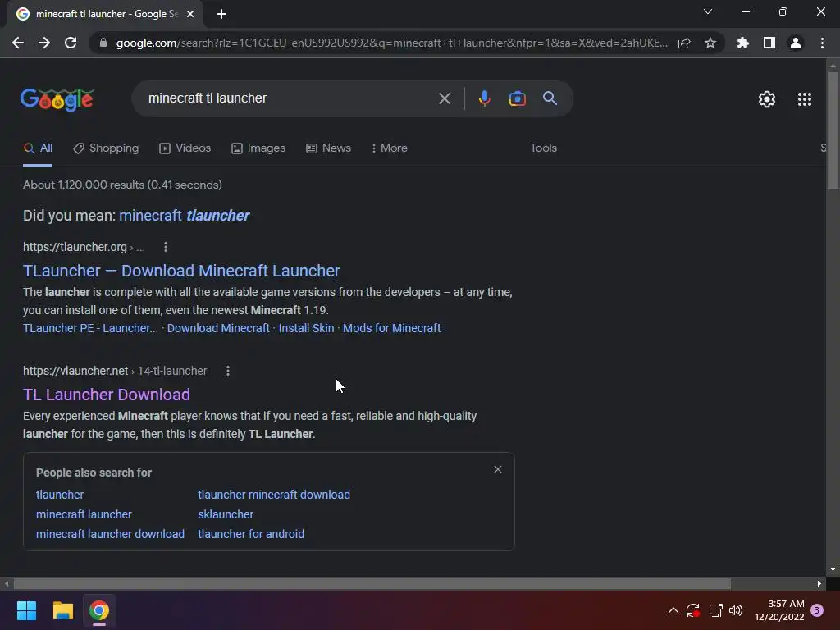Open the search Tools menu
This screenshot has width=840, height=630.
543,148
